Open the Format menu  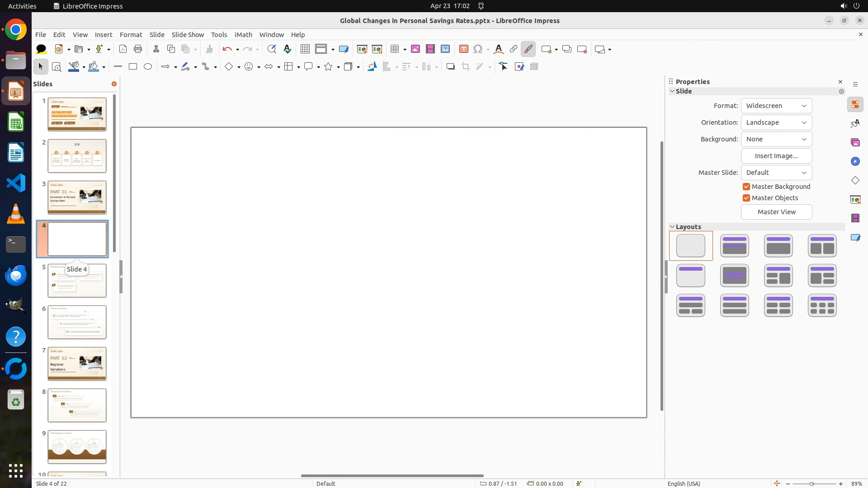pos(131,35)
